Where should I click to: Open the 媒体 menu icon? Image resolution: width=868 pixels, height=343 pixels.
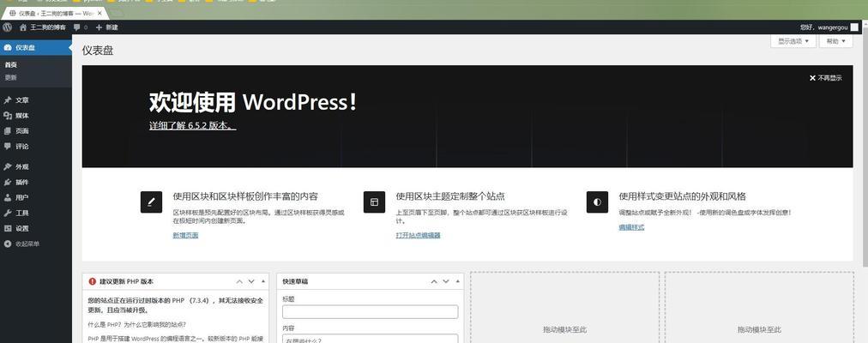[x=7, y=116]
